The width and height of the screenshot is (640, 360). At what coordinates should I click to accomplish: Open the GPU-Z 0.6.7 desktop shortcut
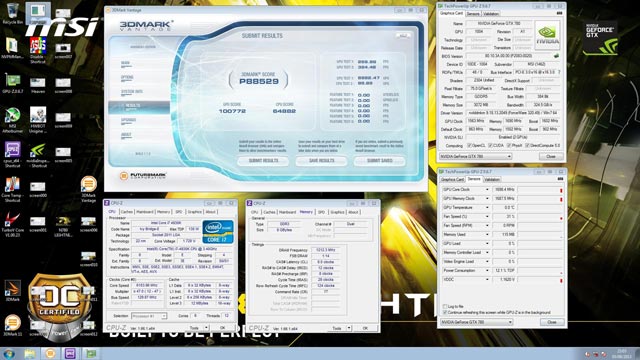click(12, 84)
